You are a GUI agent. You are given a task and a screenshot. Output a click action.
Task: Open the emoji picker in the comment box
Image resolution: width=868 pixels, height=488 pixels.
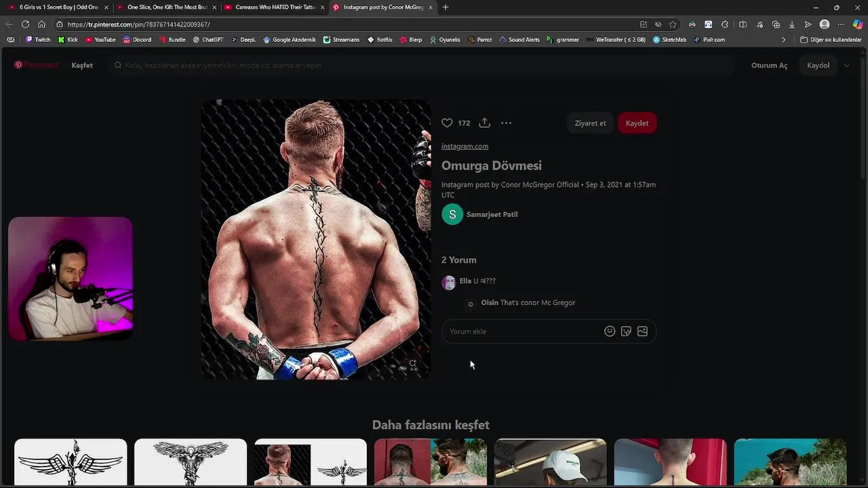tap(610, 331)
